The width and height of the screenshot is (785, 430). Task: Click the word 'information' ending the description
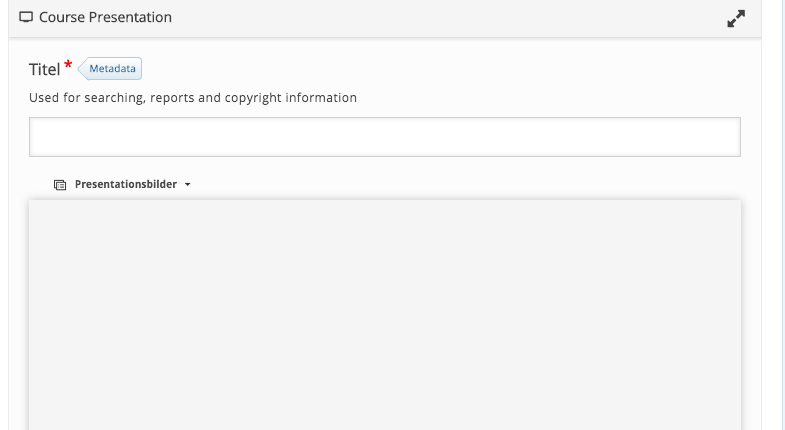pos(321,98)
